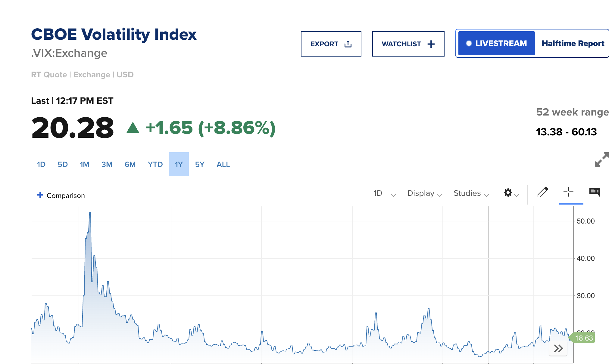Activate the 3M range option
The image size is (612, 364).
pos(107,164)
